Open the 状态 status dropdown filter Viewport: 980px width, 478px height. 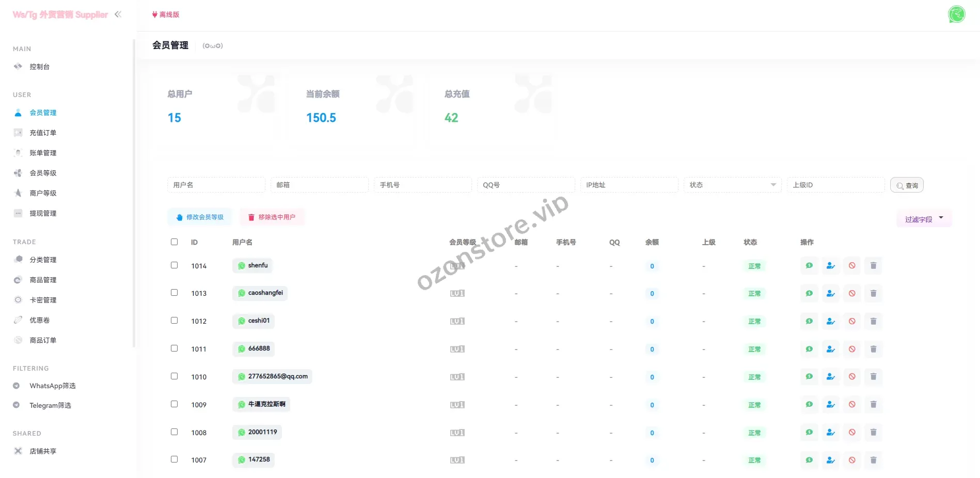pyautogui.click(x=732, y=185)
